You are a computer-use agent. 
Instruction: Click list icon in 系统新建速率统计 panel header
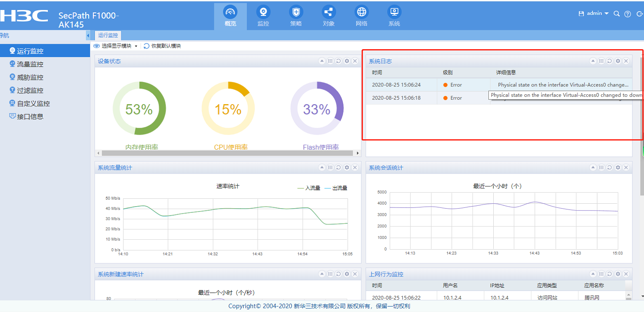point(330,274)
